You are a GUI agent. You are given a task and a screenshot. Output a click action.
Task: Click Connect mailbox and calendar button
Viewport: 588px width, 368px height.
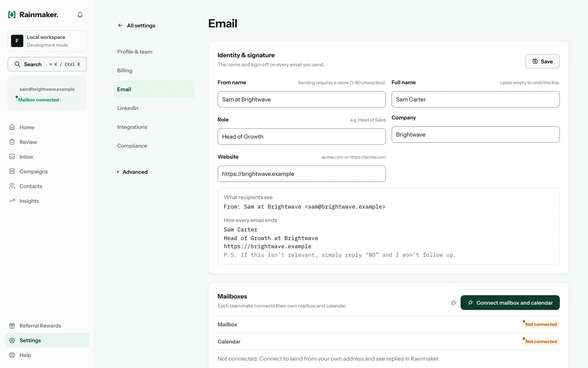click(510, 302)
